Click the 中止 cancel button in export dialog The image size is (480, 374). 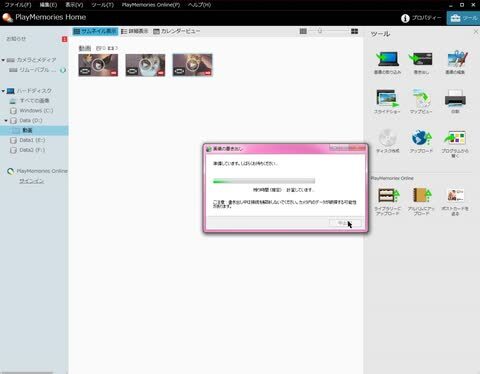tap(345, 223)
